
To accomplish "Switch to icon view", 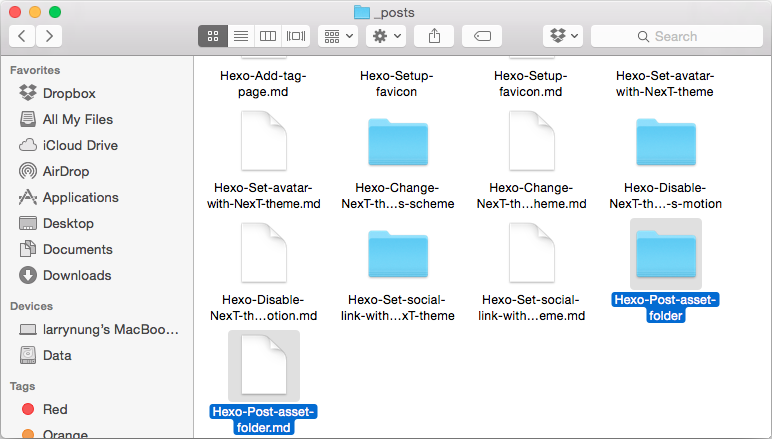I will click(x=213, y=36).
